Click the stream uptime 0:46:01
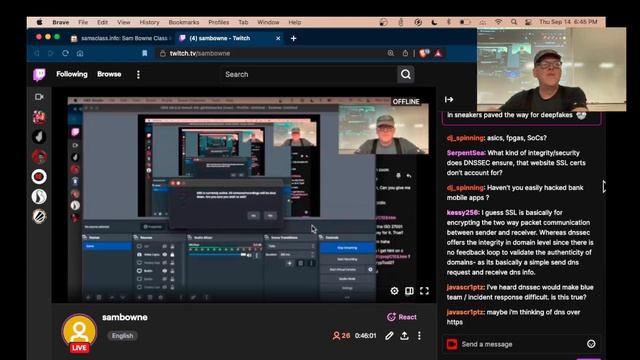Screen dimensions: 640x360 pos(365,336)
